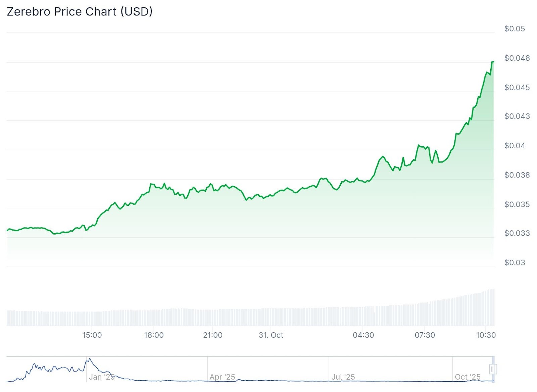
Task: Click the Zerebro Price Chart title
Action: [80, 12]
